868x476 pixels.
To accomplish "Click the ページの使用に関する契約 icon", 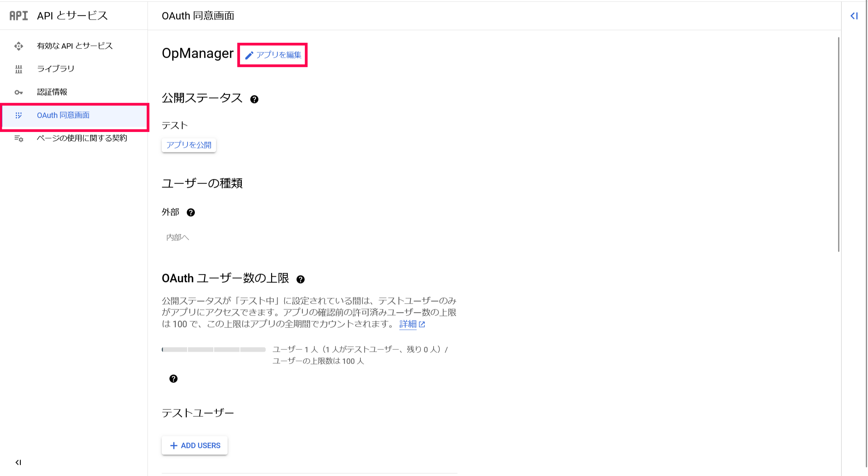I will (x=18, y=139).
